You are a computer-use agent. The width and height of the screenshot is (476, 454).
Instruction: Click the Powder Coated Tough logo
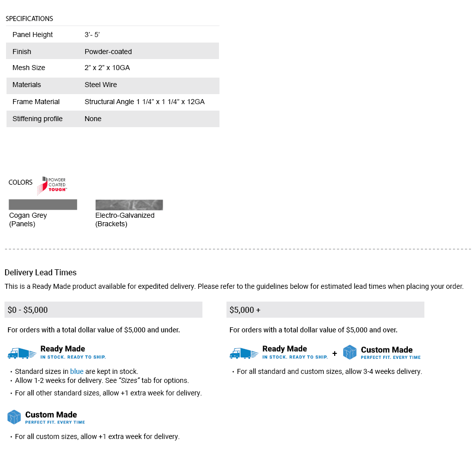click(x=52, y=184)
